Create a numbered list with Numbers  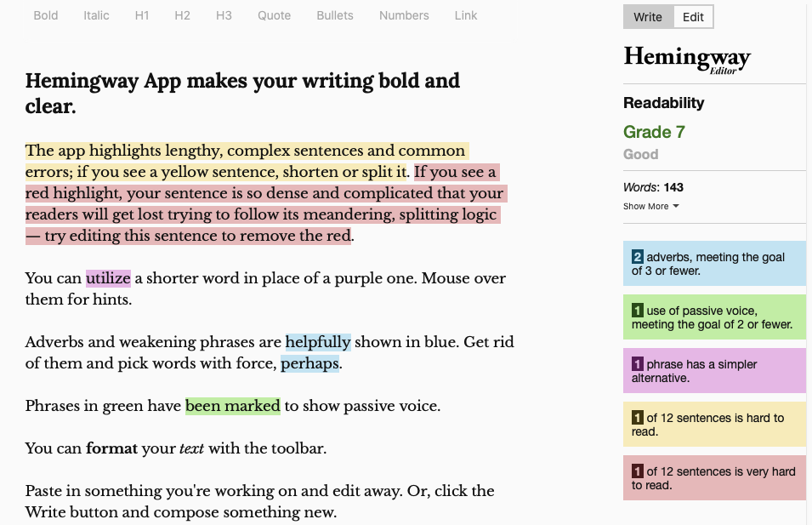(x=404, y=15)
